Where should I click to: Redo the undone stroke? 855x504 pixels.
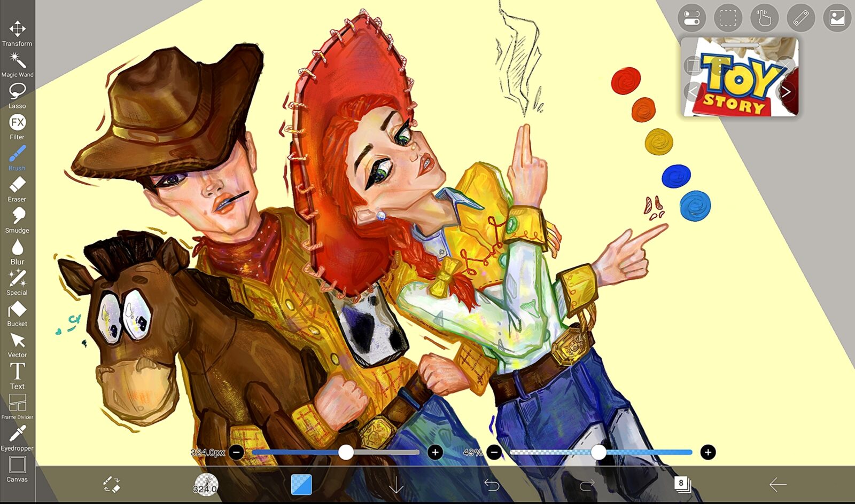587,485
